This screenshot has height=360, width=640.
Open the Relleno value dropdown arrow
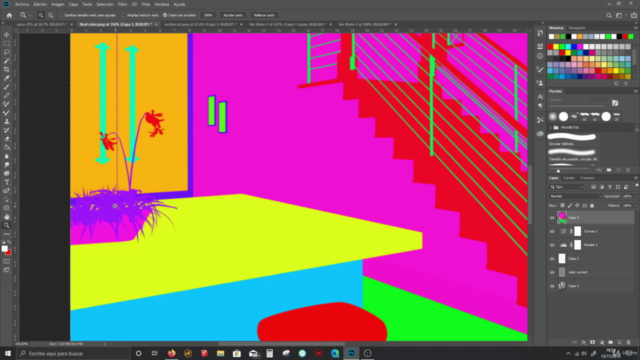pyautogui.click(x=636, y=206)
